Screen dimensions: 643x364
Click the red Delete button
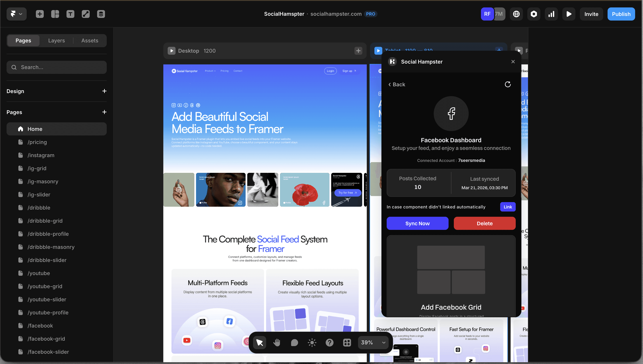484,223
